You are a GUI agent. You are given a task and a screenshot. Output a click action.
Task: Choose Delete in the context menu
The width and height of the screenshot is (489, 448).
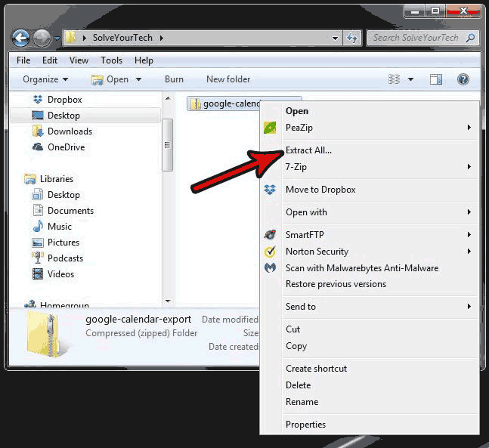298,385
